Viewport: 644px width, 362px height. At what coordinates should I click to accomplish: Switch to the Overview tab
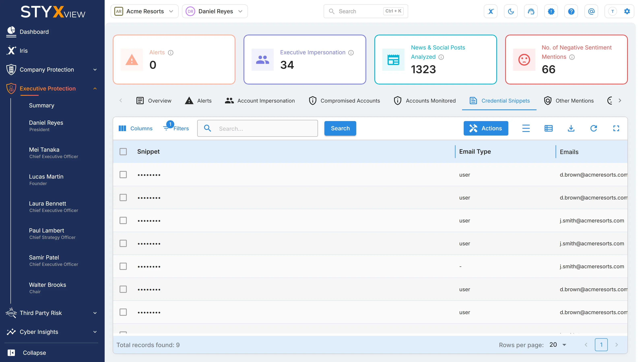pos(154,101)
